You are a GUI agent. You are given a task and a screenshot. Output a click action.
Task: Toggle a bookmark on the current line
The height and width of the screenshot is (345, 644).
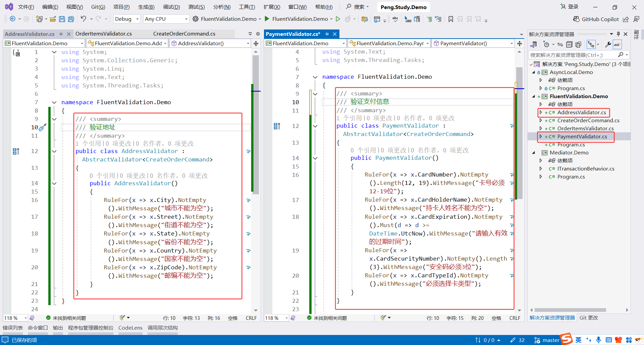pyautogui.click(x=451, y=19)
